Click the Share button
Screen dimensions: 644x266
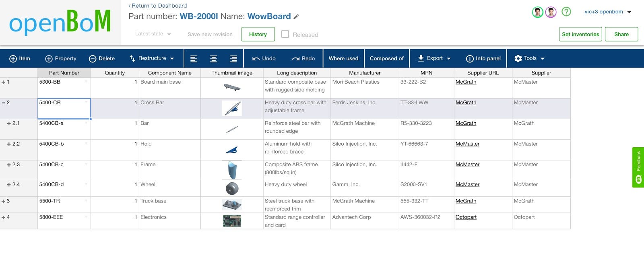click(x=621, y=34)
